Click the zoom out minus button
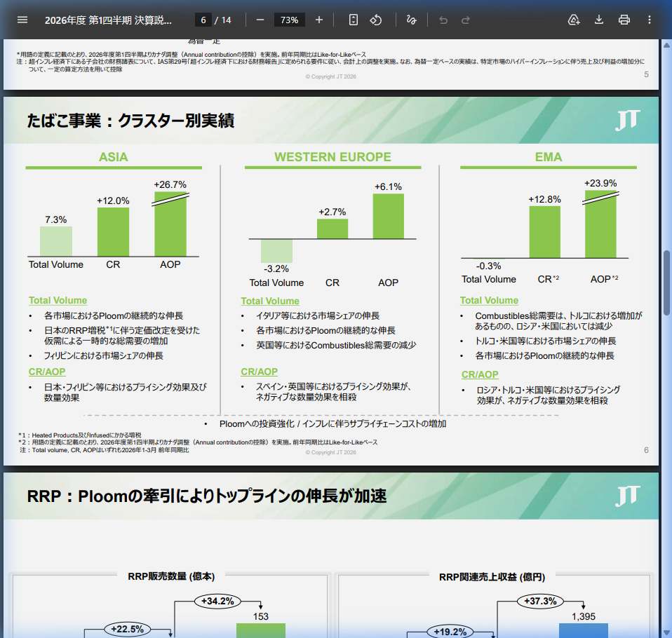The width and height of the screenshot is (672, 638). (260, 20)
